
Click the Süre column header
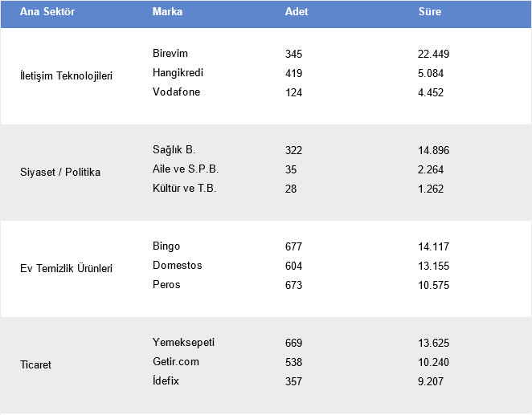(429, 13)
